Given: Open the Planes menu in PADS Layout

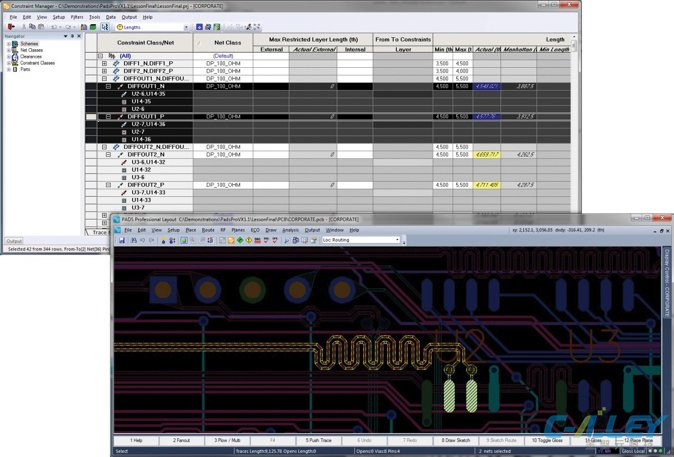Looking at the screenshot, I should (x=238, y=230).
